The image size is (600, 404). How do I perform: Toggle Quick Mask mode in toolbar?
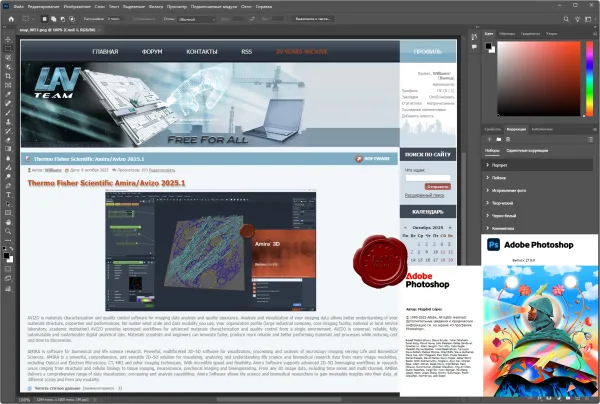pyautogui.click(x=8, y=269)
